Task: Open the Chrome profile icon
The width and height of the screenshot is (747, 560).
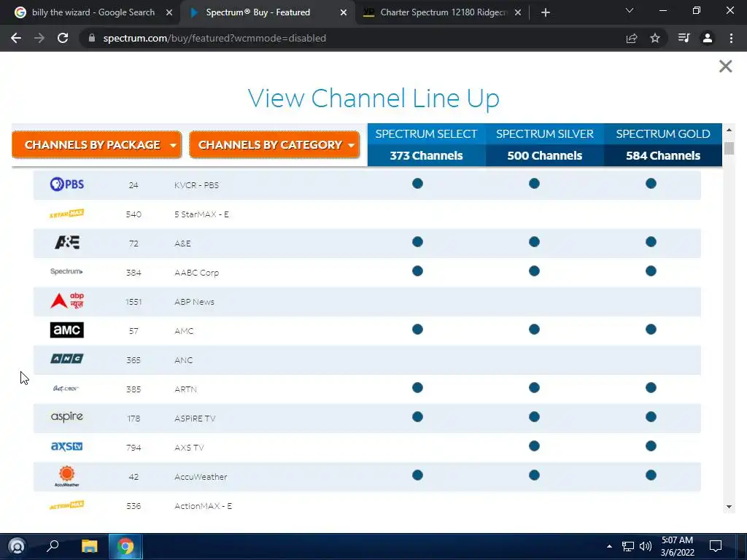Action: pos(708,38)
